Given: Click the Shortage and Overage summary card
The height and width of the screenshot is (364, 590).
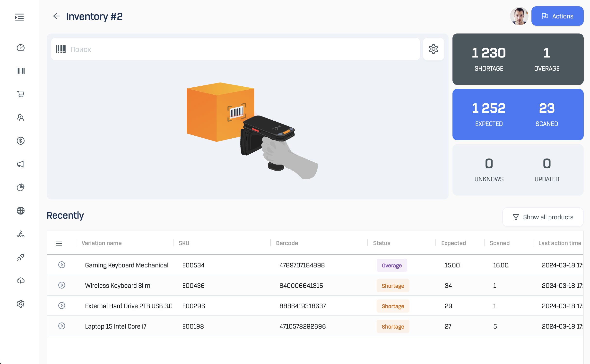Looking at the screenshot, I should 518,59.
